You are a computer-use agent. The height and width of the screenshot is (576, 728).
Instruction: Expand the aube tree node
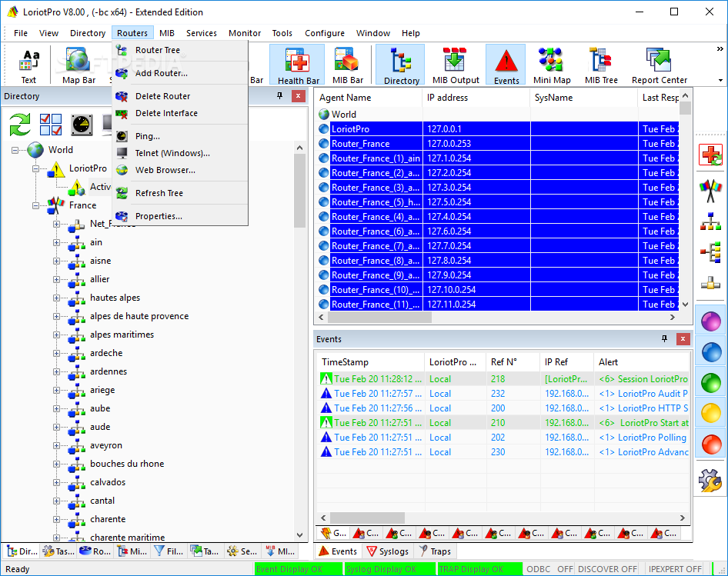[x=56, y=408]
